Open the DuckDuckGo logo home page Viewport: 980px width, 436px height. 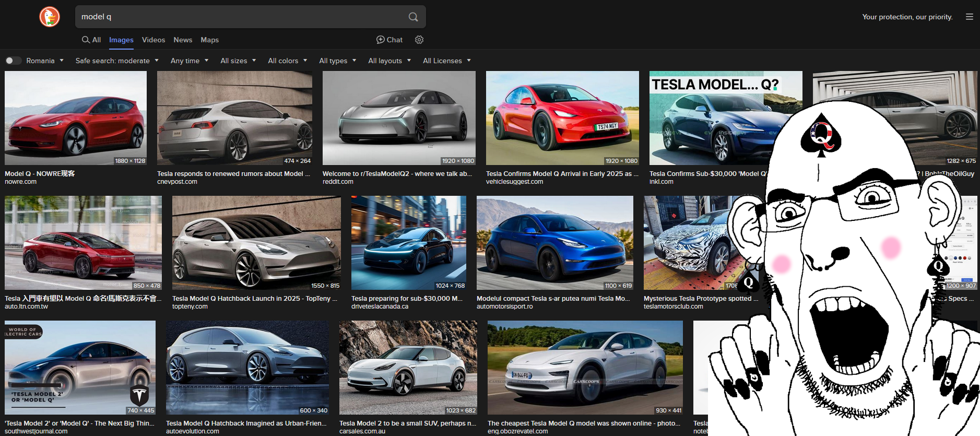point(50,17)
